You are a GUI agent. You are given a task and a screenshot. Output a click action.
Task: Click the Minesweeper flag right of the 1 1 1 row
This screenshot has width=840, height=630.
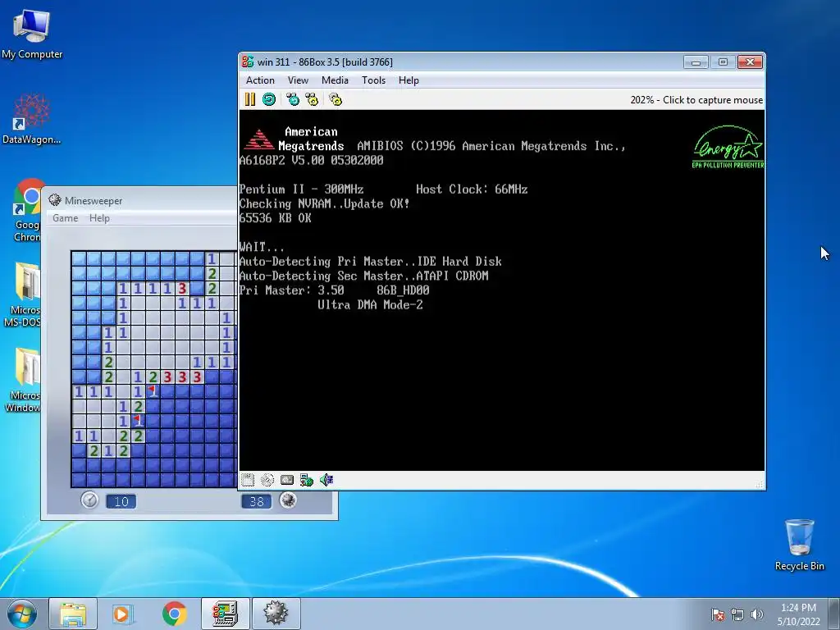153,391
